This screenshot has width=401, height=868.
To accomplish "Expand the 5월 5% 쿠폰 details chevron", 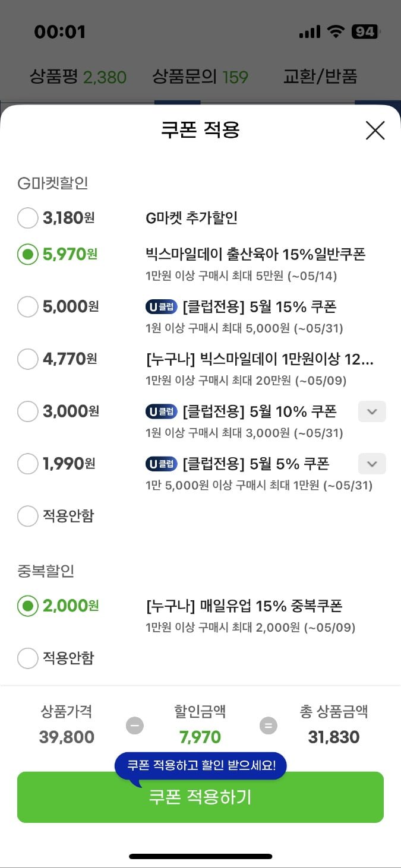I will point(372,464).
